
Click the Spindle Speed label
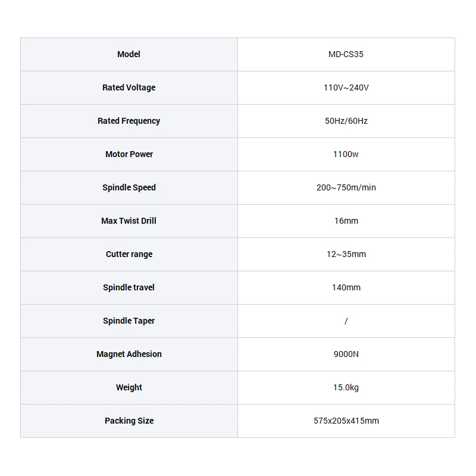[129, 187]
